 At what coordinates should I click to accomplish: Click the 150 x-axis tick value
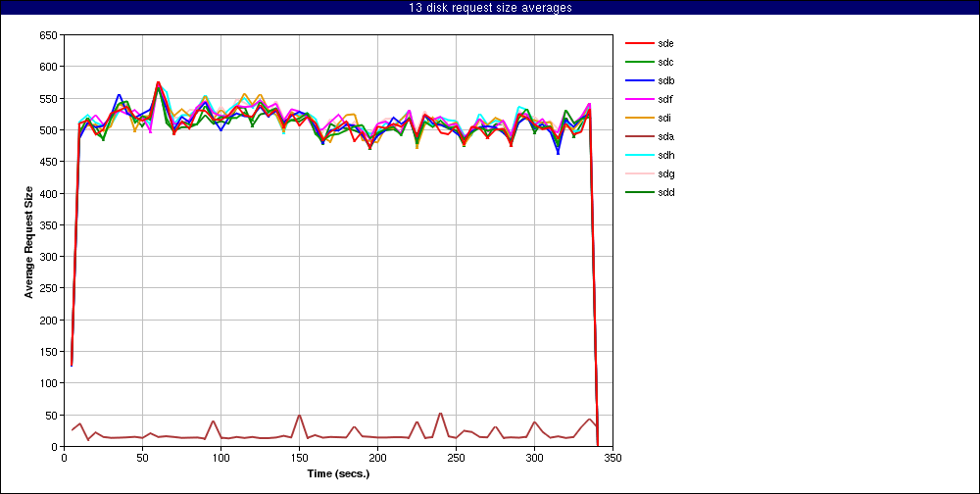pos(299,457)
